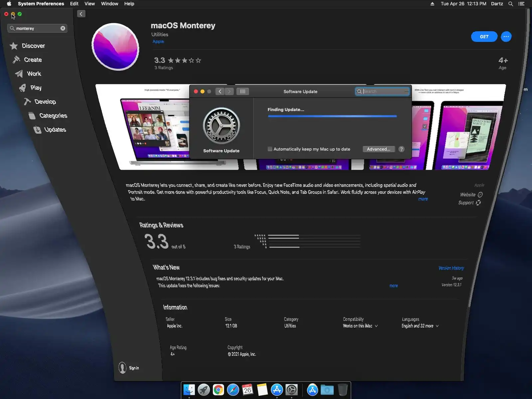Screen dimensions: 532x399
Task: Click the Sign In avatar in App Store
Action: [x=122, y=368]
